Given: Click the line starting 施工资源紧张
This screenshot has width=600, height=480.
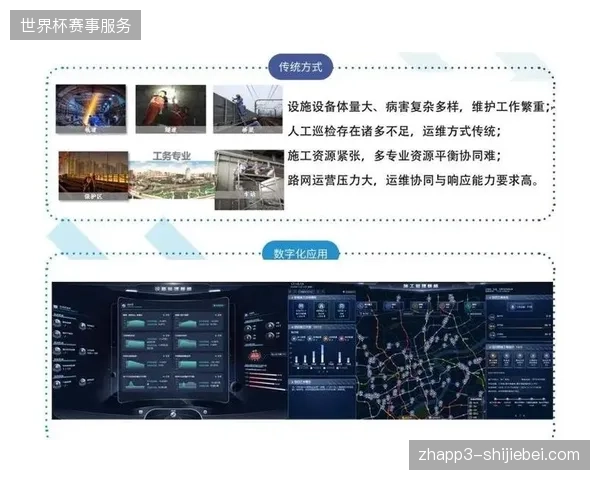Looking at the screenshot, I should (x=394, y=156).
